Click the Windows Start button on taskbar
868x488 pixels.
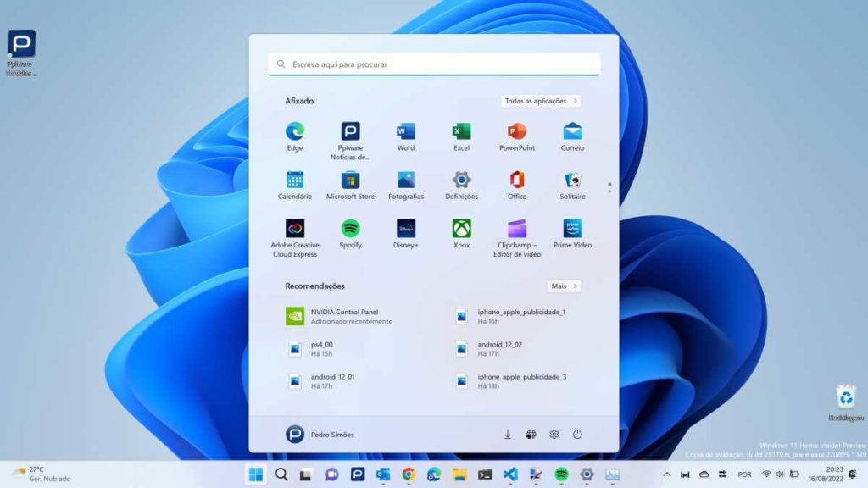pyautogui.click(x=256, y=474)
